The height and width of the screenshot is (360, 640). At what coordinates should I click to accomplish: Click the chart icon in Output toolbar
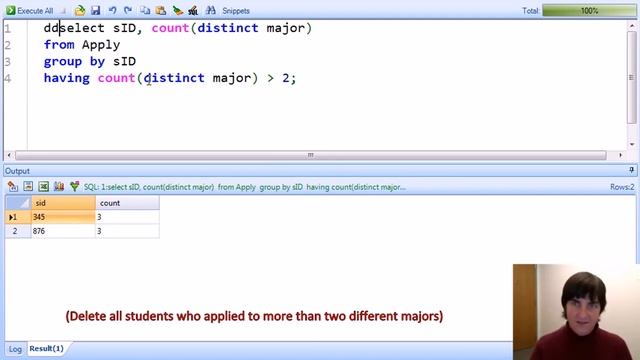coord(59,187)
